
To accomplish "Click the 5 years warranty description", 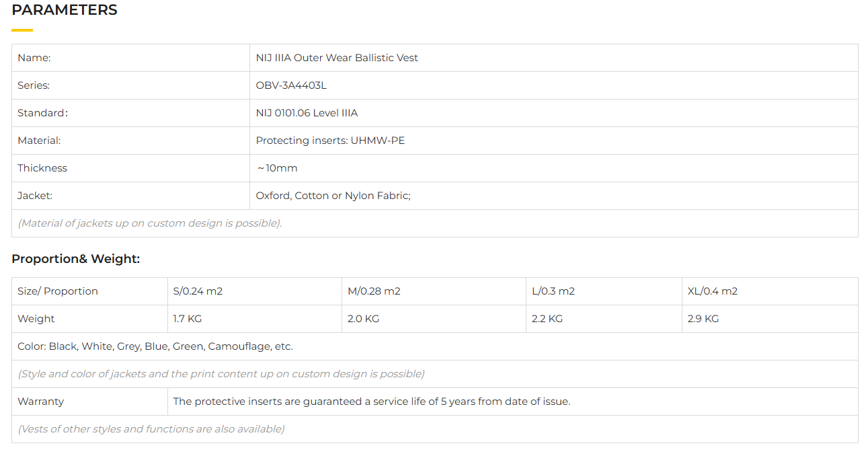I will click(x=371, y=402).
